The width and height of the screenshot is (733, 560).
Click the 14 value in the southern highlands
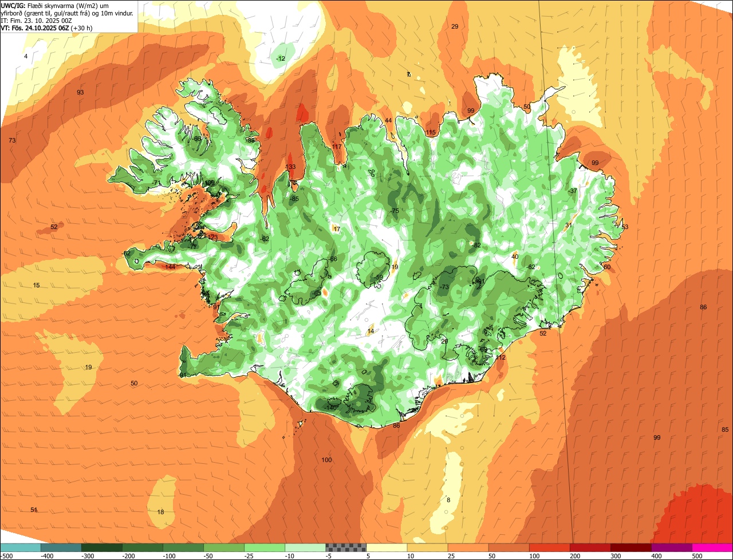371,331
